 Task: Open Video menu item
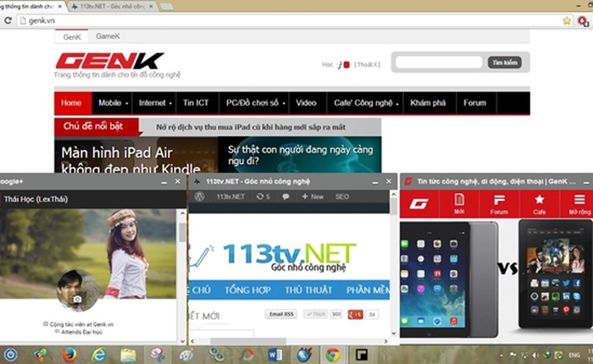[x=306, y=102]
